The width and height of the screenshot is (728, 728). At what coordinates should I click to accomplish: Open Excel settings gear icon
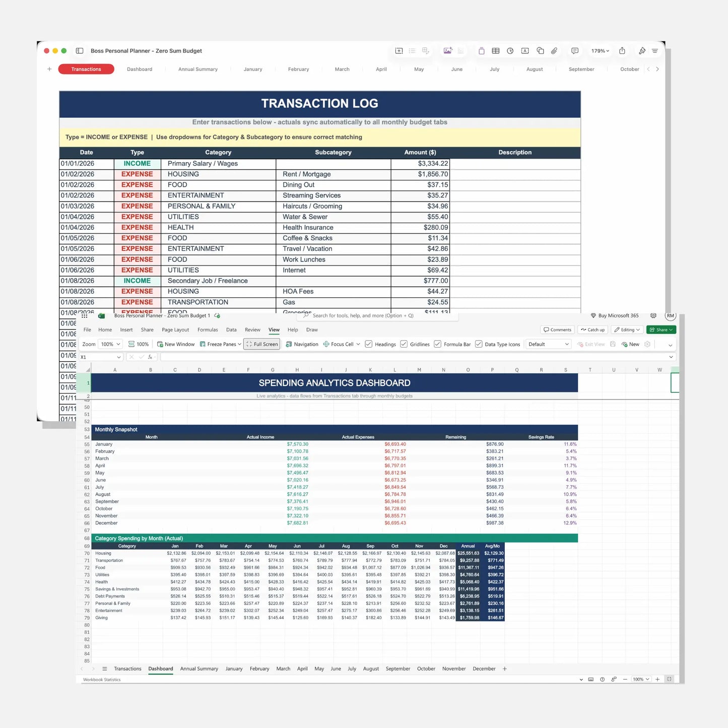click(653, 316)
